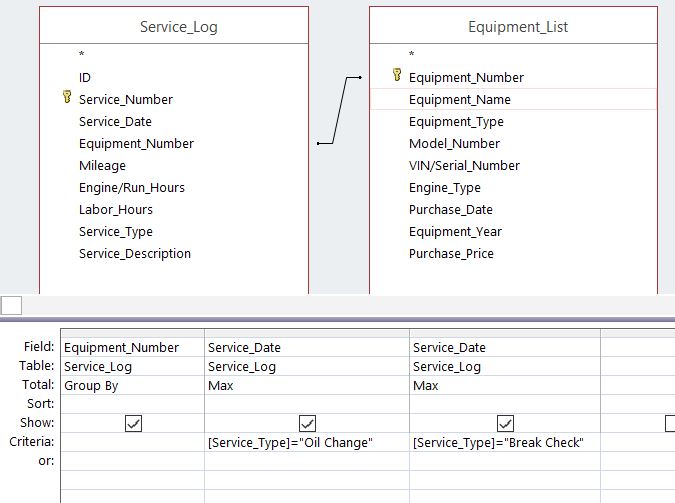Toggle Show checkbox for the Break Check column
675x503 pixels.
(505, 423)
